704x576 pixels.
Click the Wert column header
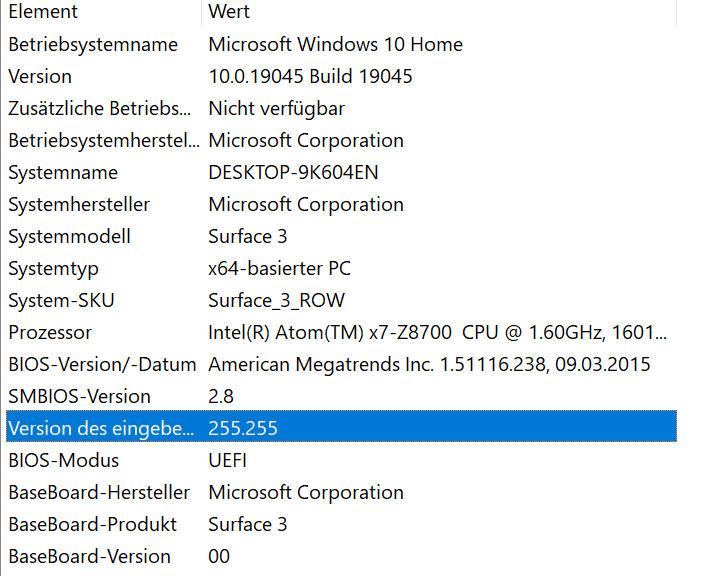coord(229,12)
